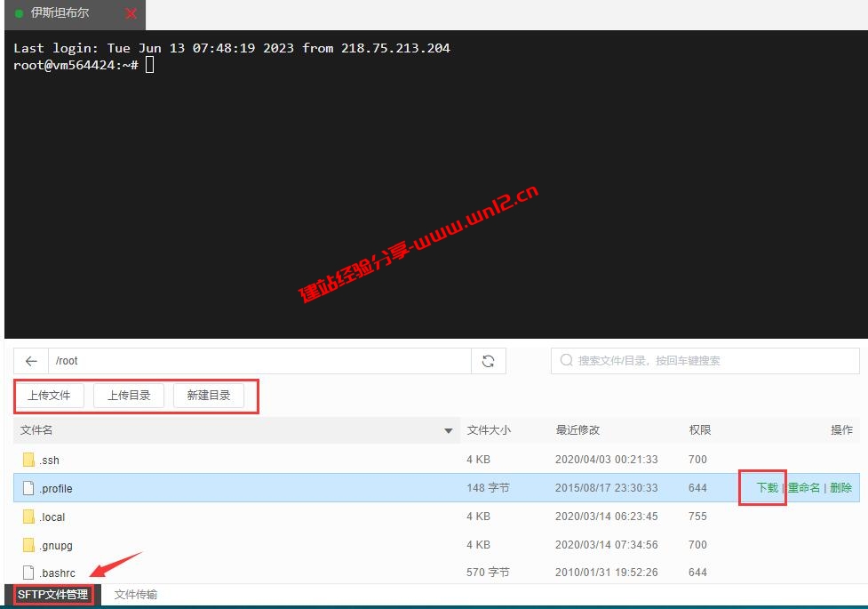The height and width of the screenshot is (609, 868).
Task: Select the SFTP文件管理 tab
Action: 52,594
